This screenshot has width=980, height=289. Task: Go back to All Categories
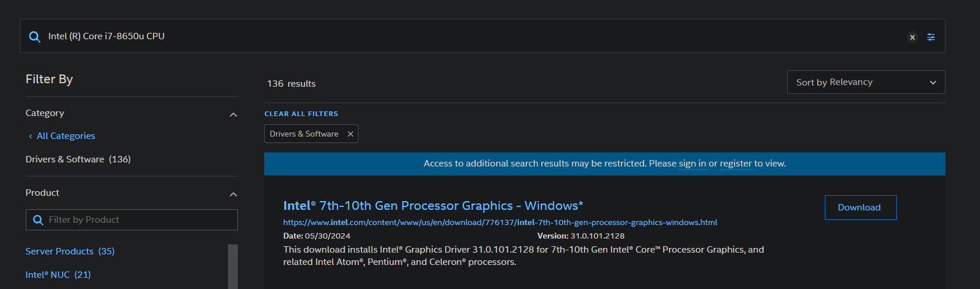pos(62,136)
